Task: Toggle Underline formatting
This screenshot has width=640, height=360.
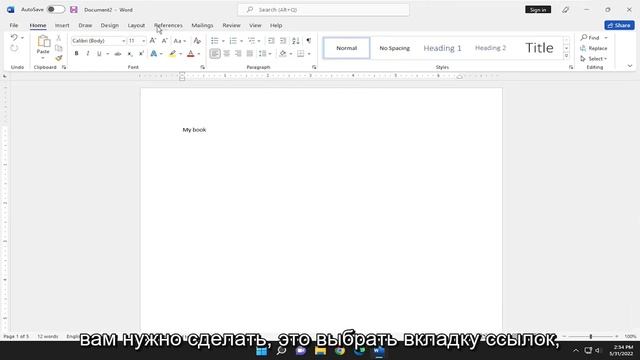Action: (x=99, y=53)
